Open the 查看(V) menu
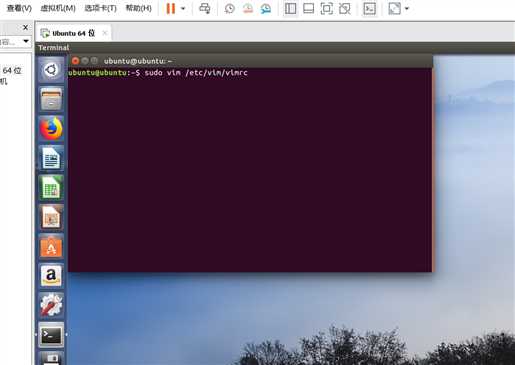 click(x=19, y=8)
